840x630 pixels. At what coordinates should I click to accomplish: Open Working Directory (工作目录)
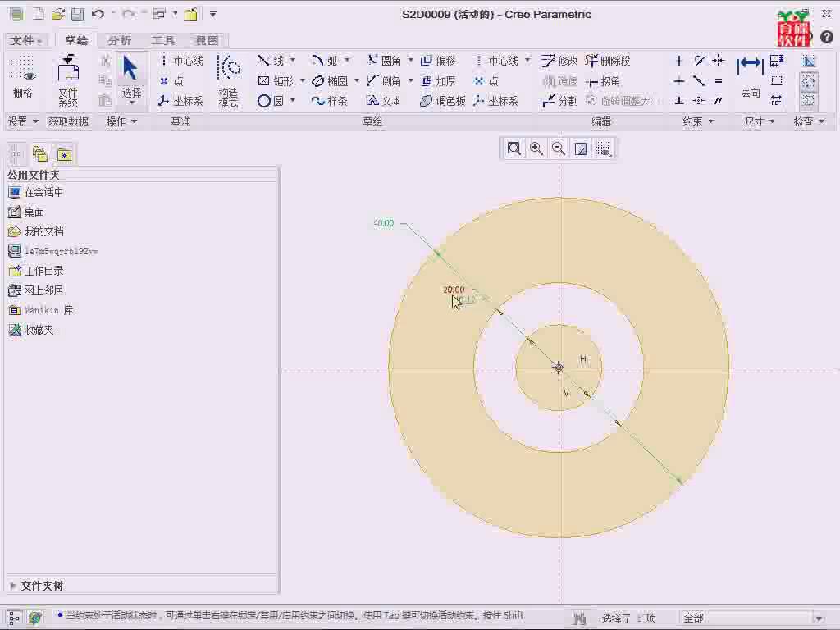(x=36, y=271)
